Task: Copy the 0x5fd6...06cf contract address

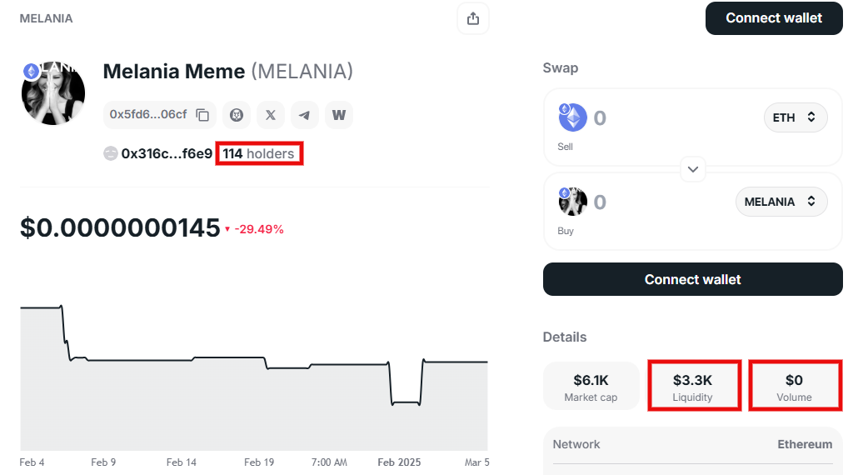Action: (x=202, y=115)
